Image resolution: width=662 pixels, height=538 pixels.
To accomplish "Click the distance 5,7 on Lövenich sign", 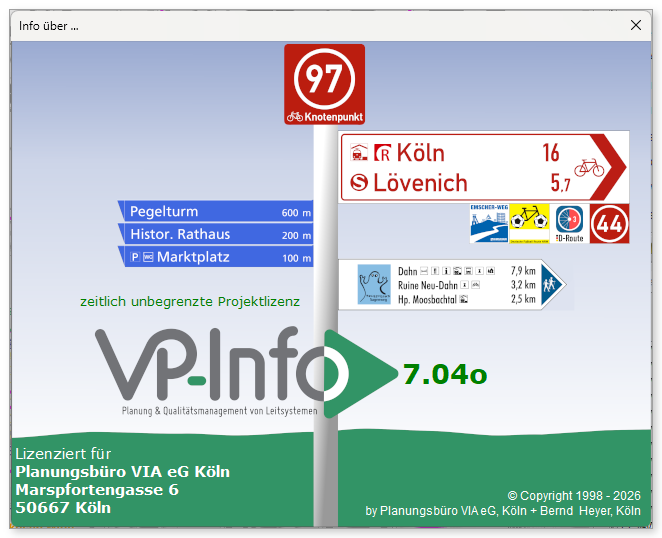I will tap(560, 183).
